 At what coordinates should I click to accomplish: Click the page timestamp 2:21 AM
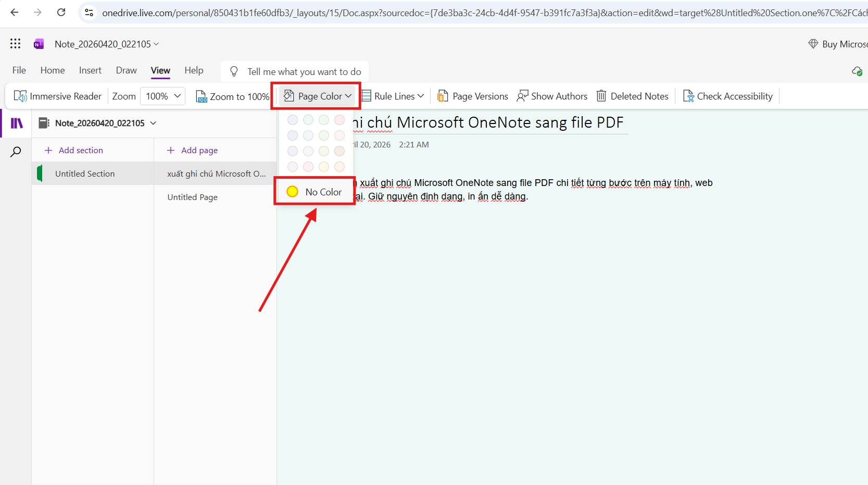[x=414, y=145]
